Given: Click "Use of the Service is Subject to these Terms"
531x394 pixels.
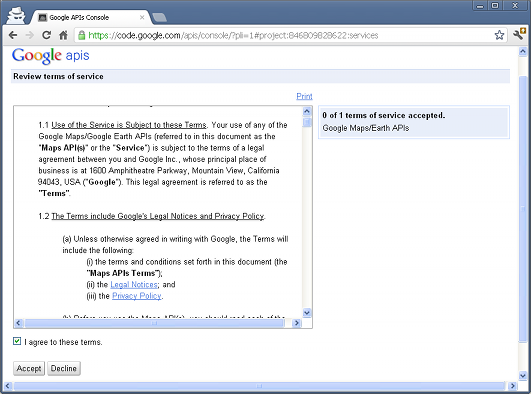Looking at the screenshot, I should point(129,125).
